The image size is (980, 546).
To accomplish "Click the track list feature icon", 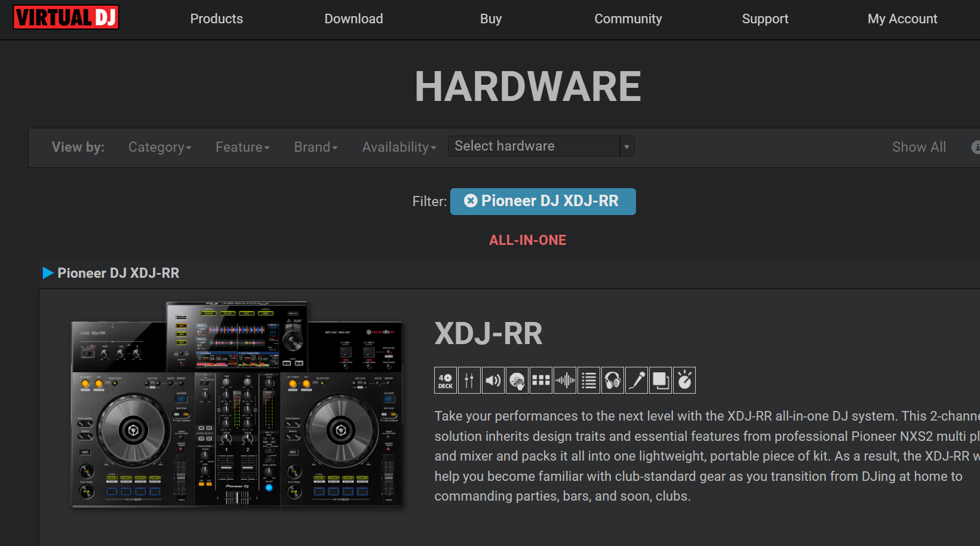I will (x=589, y=381).
